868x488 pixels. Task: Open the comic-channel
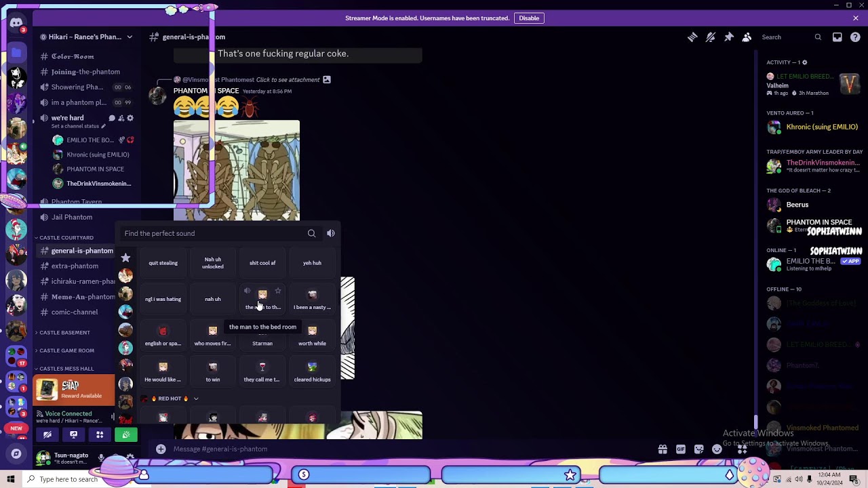click(x=76, y=312)
